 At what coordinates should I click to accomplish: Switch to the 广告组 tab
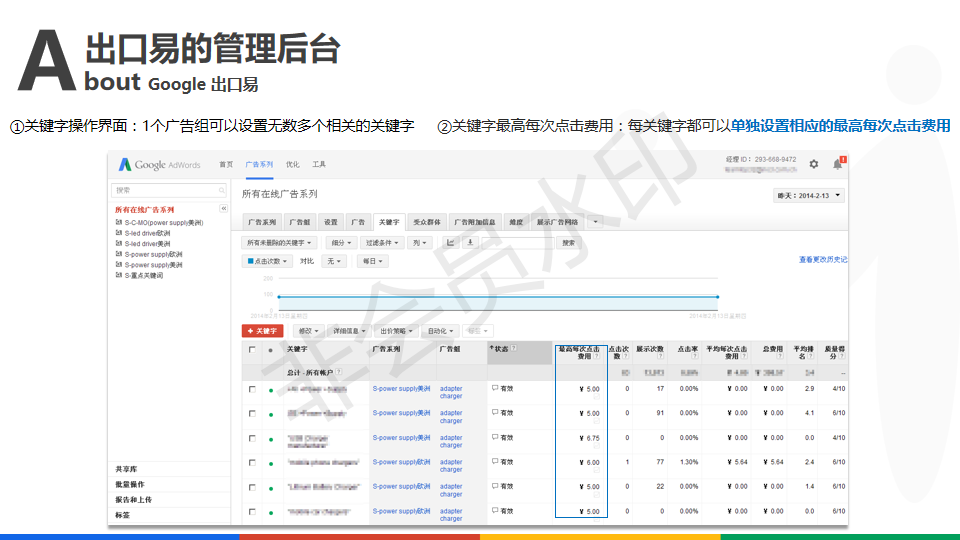300,221
